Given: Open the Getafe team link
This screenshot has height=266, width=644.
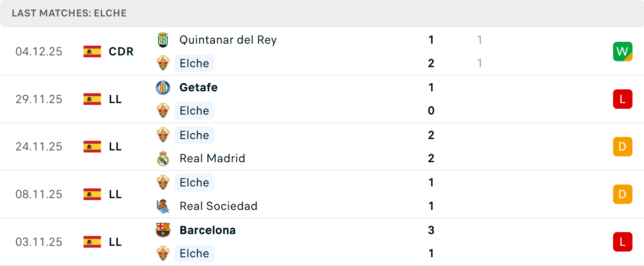Looking at the screenshot, I should 199,87.
